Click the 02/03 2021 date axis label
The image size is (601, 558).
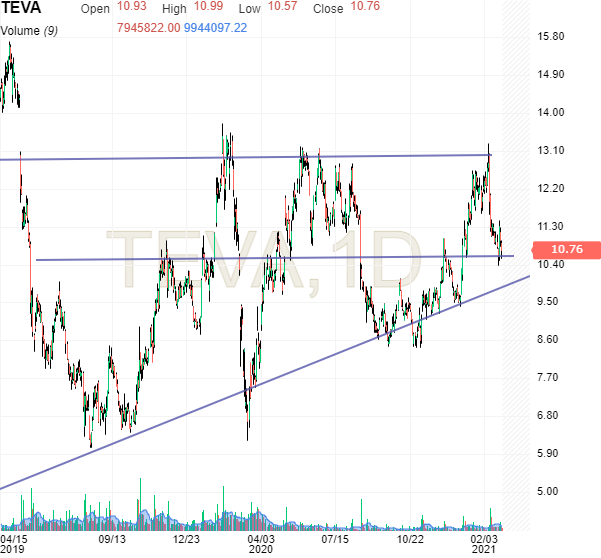tap(485, 543)
